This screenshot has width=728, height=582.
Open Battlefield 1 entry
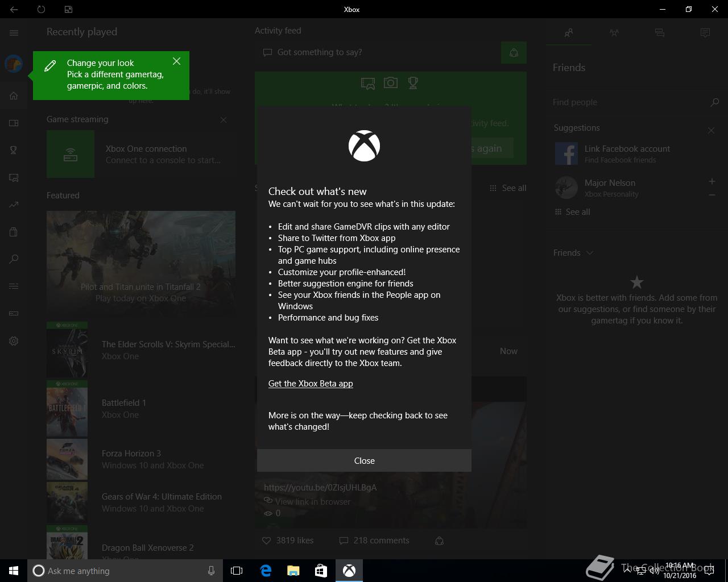pos(141,409)
